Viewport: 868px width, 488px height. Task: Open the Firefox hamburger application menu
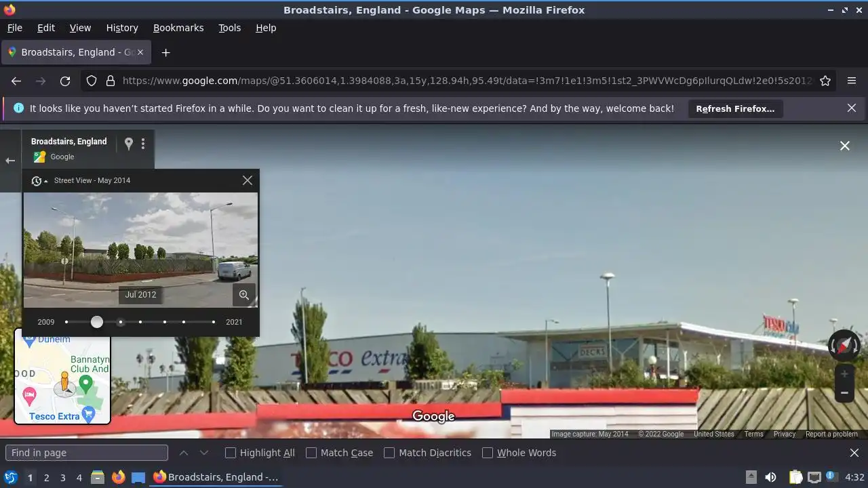click(852, 81)
